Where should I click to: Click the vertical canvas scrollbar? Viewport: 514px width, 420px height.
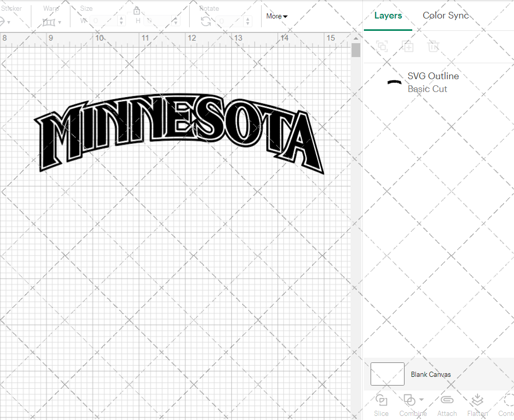(x=355, y=50)
